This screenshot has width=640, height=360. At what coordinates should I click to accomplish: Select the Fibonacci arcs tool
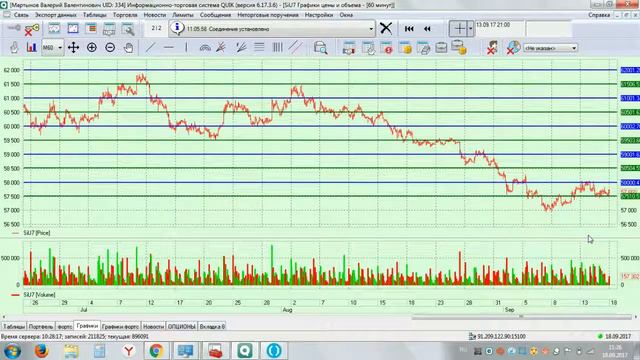click(x=205, y=48)
